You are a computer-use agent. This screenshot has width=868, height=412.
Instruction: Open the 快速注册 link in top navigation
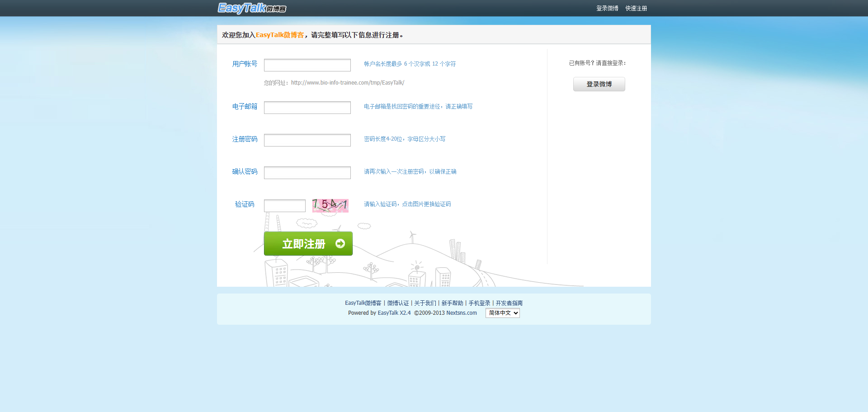[x=636, y=8]
